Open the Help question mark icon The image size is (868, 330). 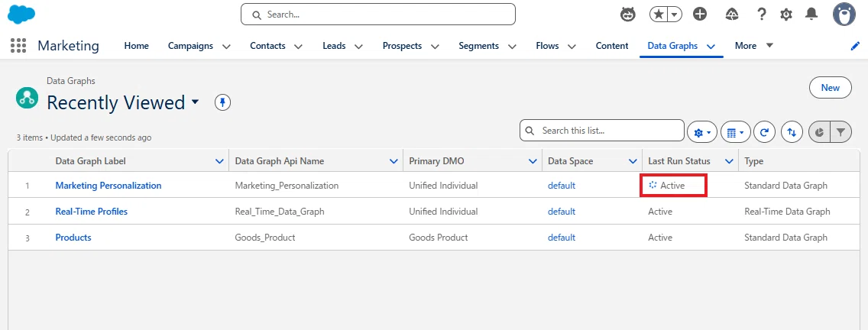[762, 15]
